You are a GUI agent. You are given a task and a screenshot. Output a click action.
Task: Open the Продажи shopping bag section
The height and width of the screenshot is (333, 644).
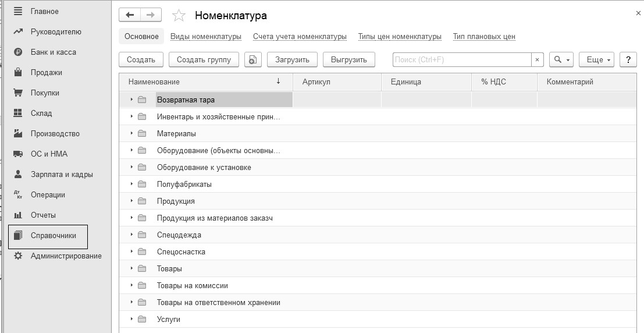pyautogui.click(x=18, y=73)
